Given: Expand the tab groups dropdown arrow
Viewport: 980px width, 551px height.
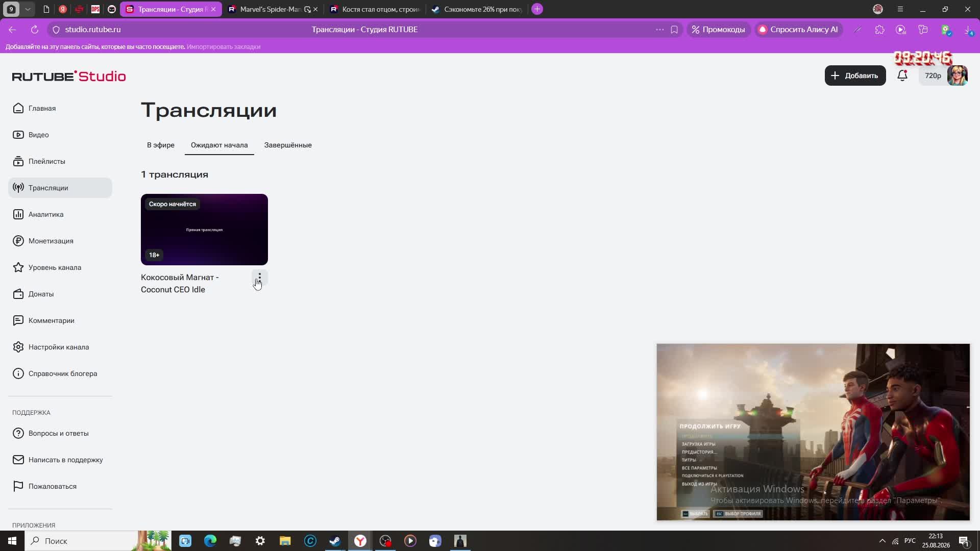Looking at the screenshot, I should click(x=28, y=9).
